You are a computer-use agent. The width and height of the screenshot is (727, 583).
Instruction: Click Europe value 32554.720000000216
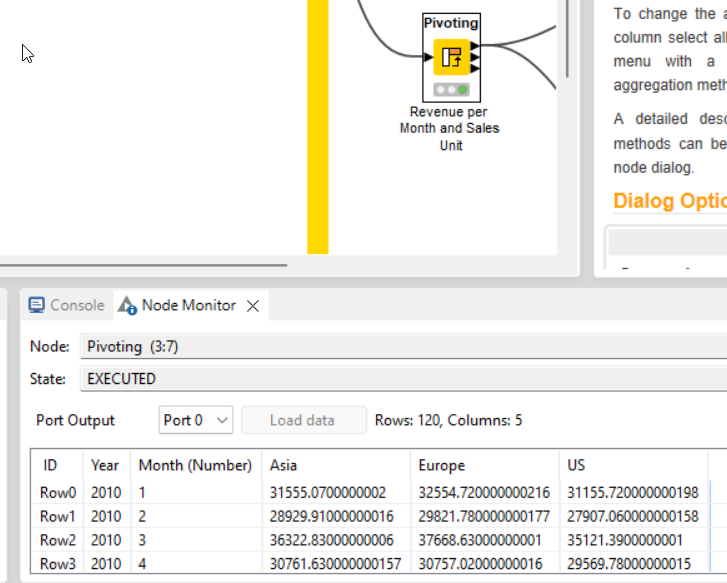click(484, 493)
